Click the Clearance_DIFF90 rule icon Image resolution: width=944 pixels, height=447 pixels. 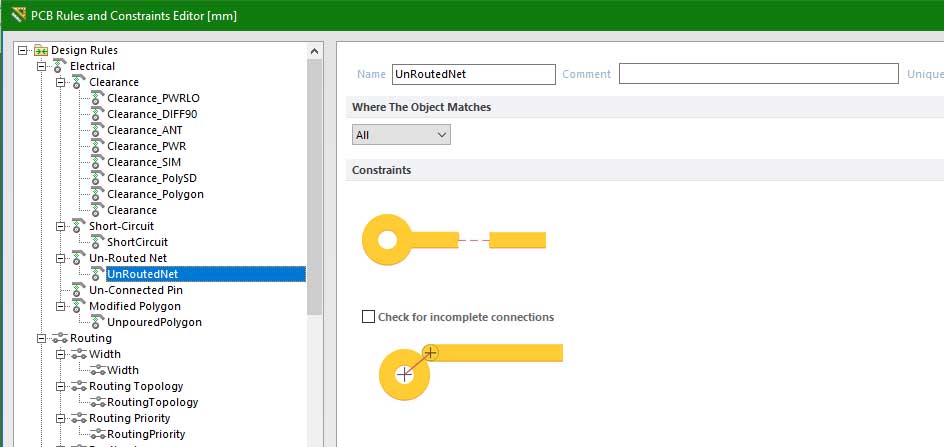pyautogui.click(x=96, y=114)
